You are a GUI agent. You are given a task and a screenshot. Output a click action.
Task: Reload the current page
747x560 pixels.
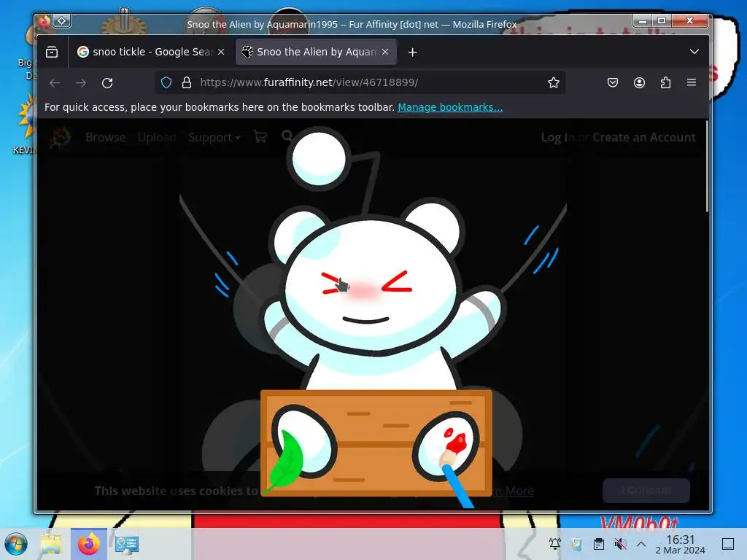coord(108,83)
